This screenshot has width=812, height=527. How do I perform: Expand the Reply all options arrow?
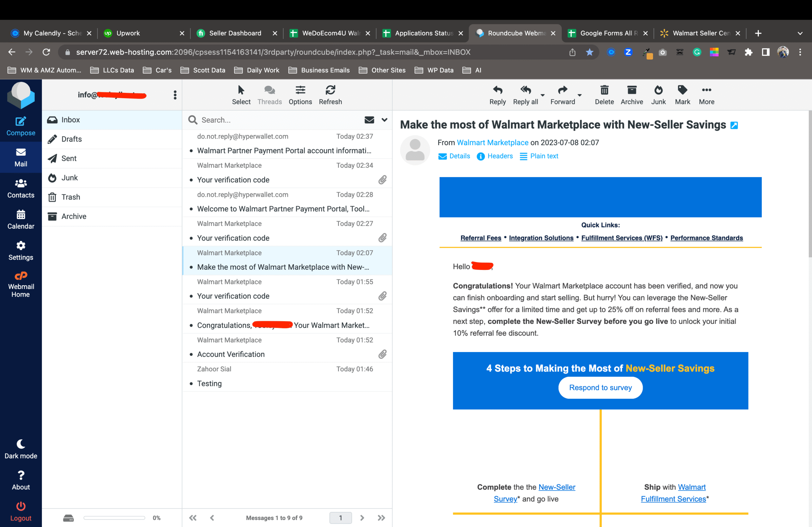click(x=542, y=95)
